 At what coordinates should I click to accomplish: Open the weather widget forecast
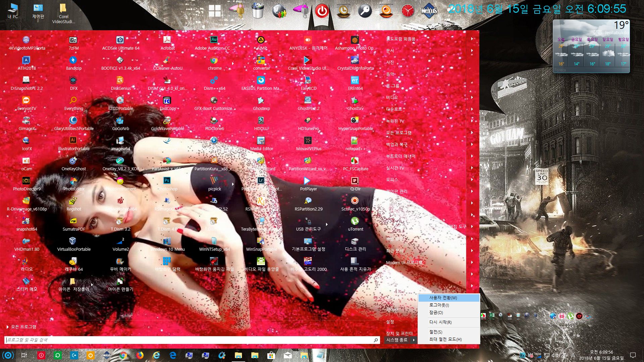click(x=591, y=46)
